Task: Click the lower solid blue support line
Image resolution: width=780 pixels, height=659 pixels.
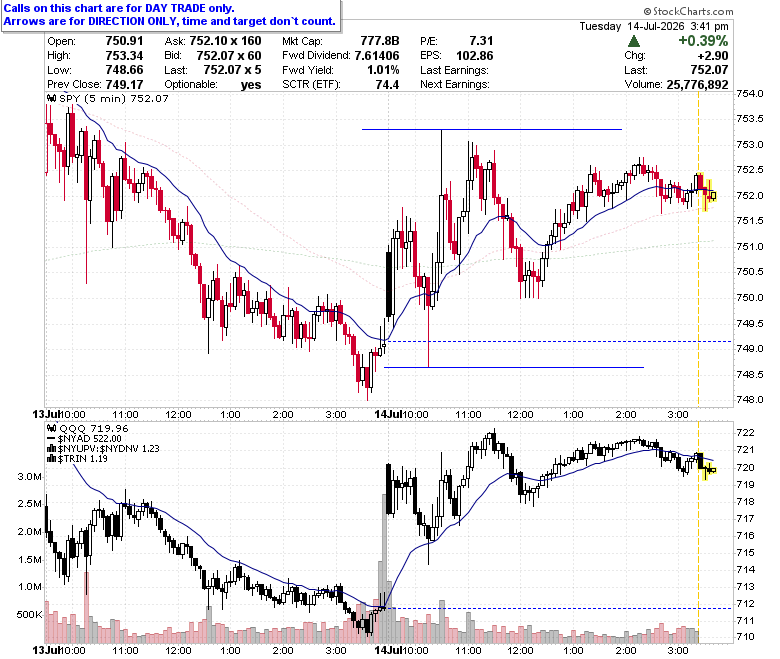Action: tap(514, 367)
